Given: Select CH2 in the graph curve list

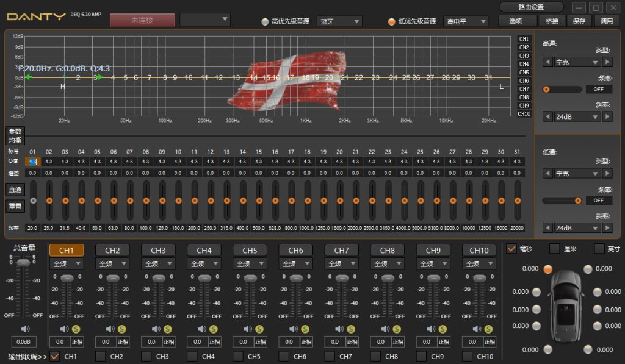Looking at the screenshot, I should [524, 48].
